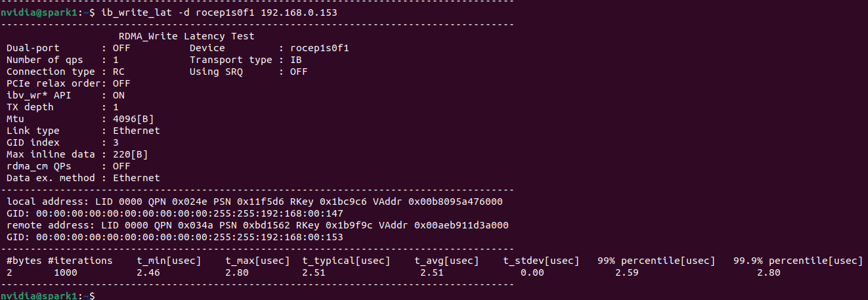Click the #iterations value 1000

[x=65, y=272]
